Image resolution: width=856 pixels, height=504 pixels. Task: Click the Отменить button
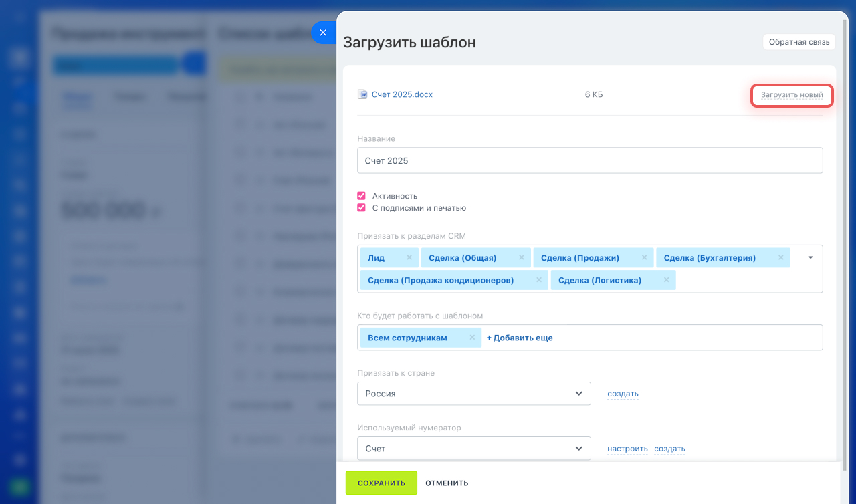447,483
